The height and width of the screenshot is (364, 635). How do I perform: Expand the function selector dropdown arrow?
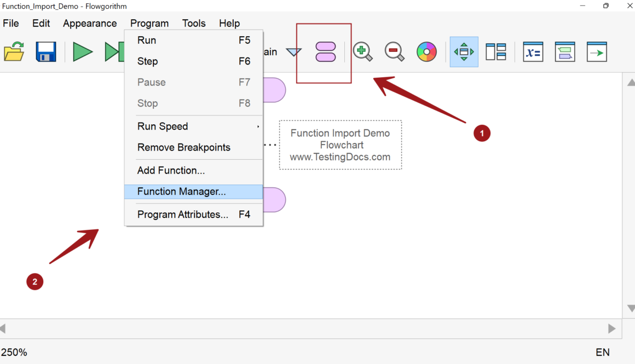[x=293, y=52]
